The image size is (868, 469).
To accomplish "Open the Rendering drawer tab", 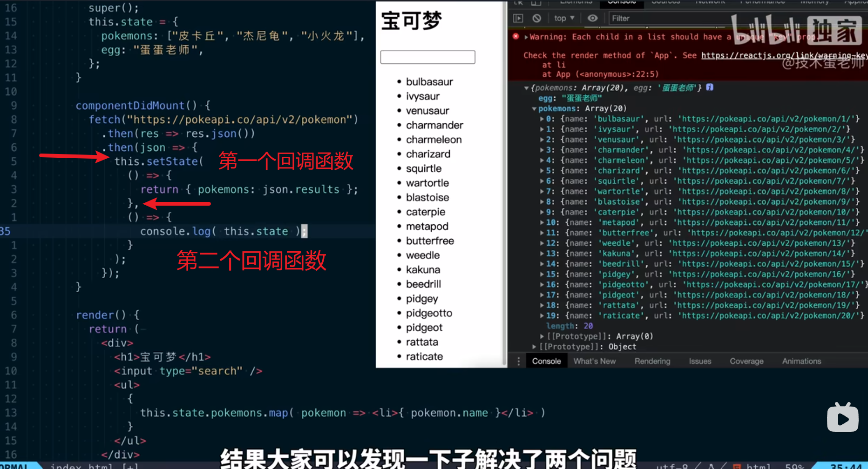I will coord(652,361).
